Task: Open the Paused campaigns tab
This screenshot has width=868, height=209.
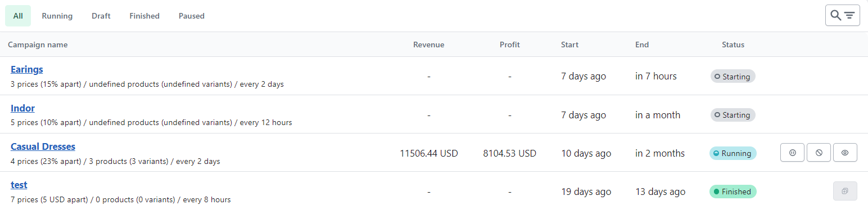Action: (x=192, y=16)
